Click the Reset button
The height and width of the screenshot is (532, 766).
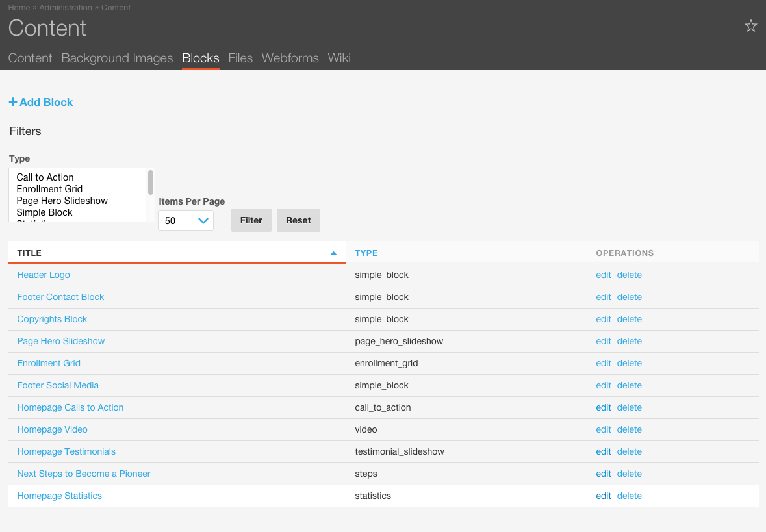coord(298,220)
